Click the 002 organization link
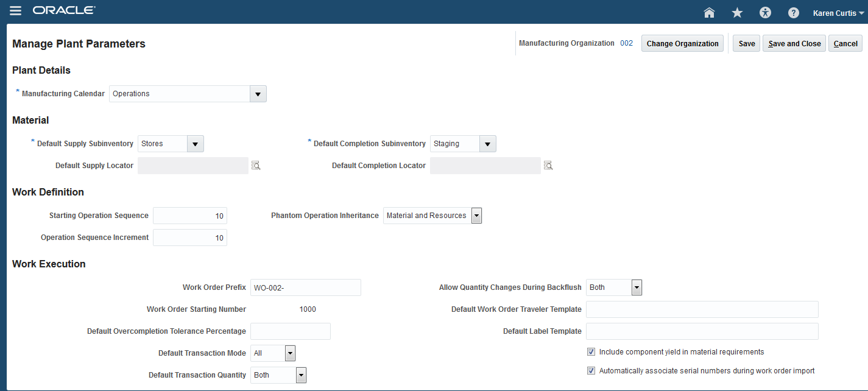The width and height of the screenshot is (868, 391). [x=627, y=43]
